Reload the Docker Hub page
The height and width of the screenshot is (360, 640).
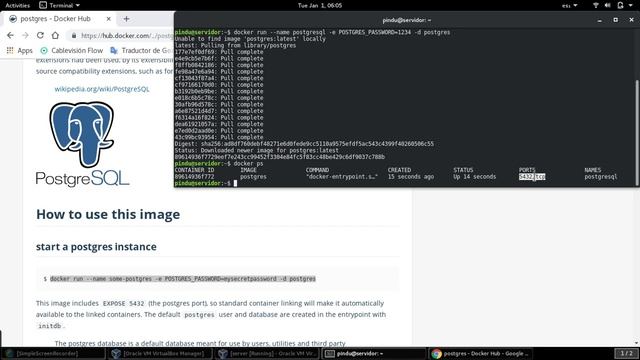[40, 36]
